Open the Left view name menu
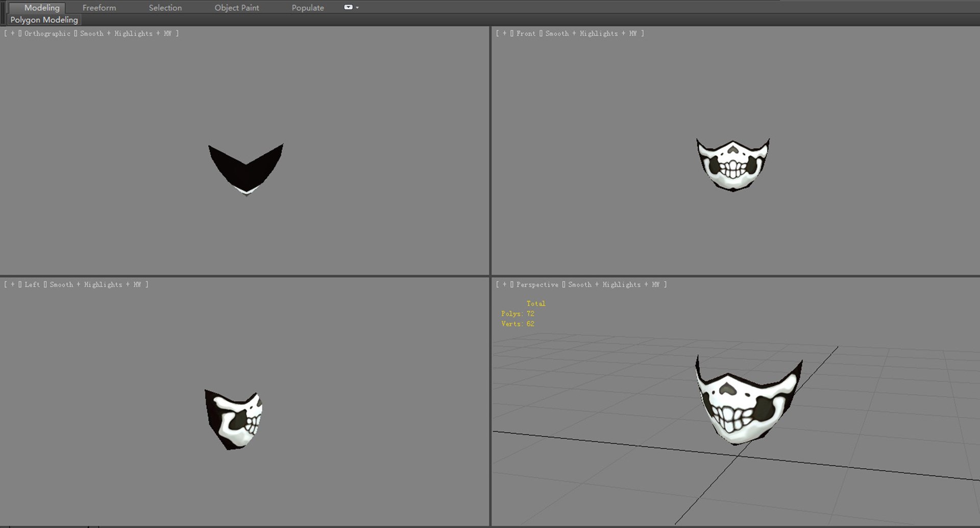This screenshot has width=980, height=528. point(32,284)
